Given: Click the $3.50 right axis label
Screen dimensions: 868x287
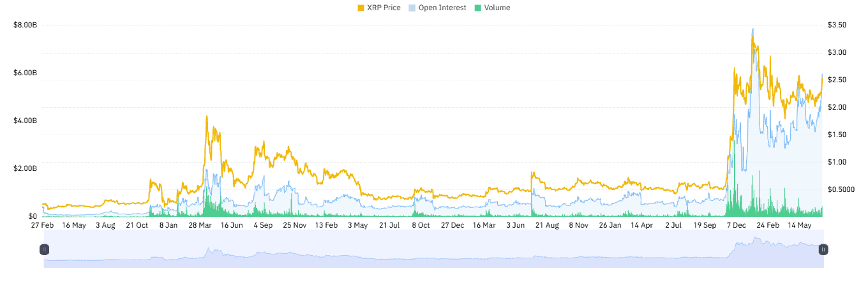Looking at the screenshot, I should coord(837,25).
